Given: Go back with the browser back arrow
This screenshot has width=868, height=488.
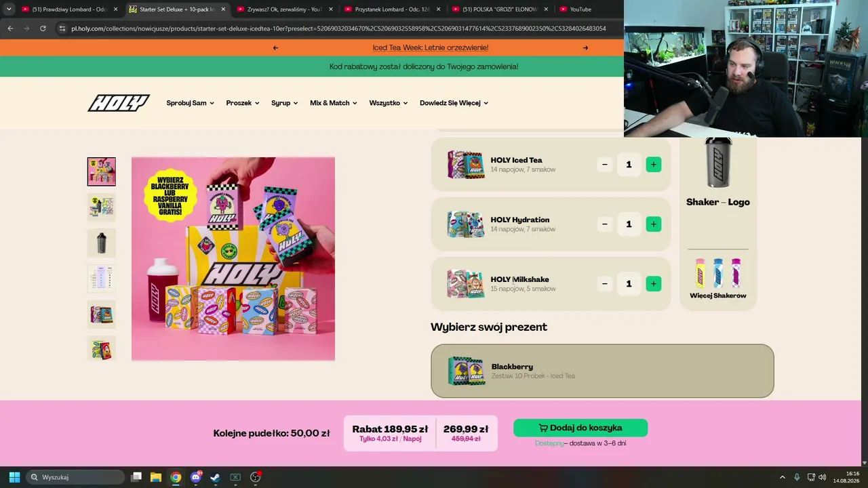Looking at the screenshot, I should 10,28.
